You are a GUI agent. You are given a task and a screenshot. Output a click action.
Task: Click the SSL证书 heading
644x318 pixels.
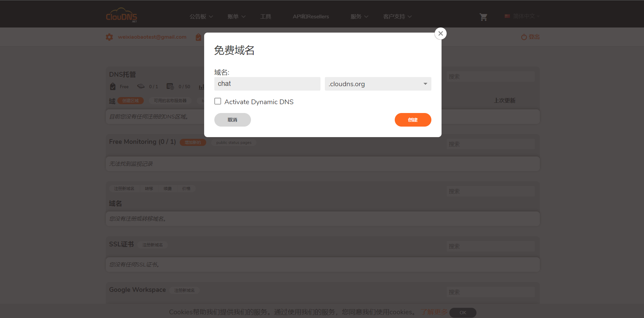(x=121, y=244)
